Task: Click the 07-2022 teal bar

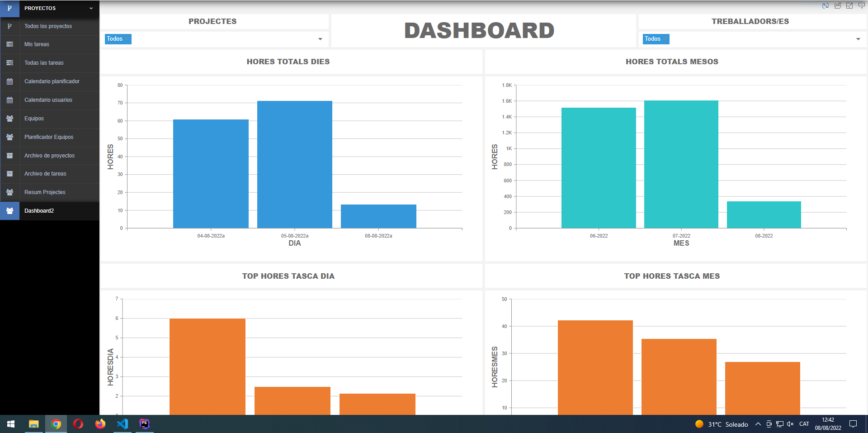Action: coord(681,164)
